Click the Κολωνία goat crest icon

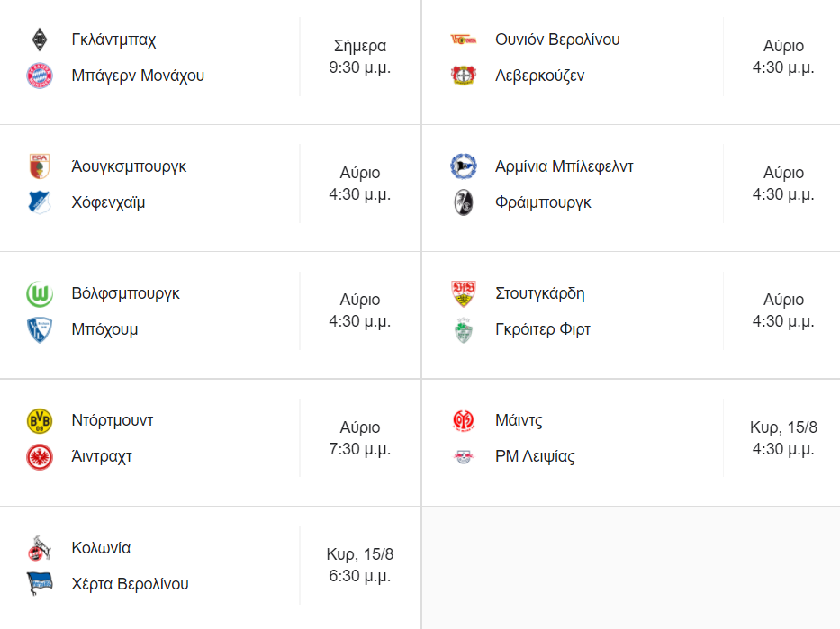[40, 548]
